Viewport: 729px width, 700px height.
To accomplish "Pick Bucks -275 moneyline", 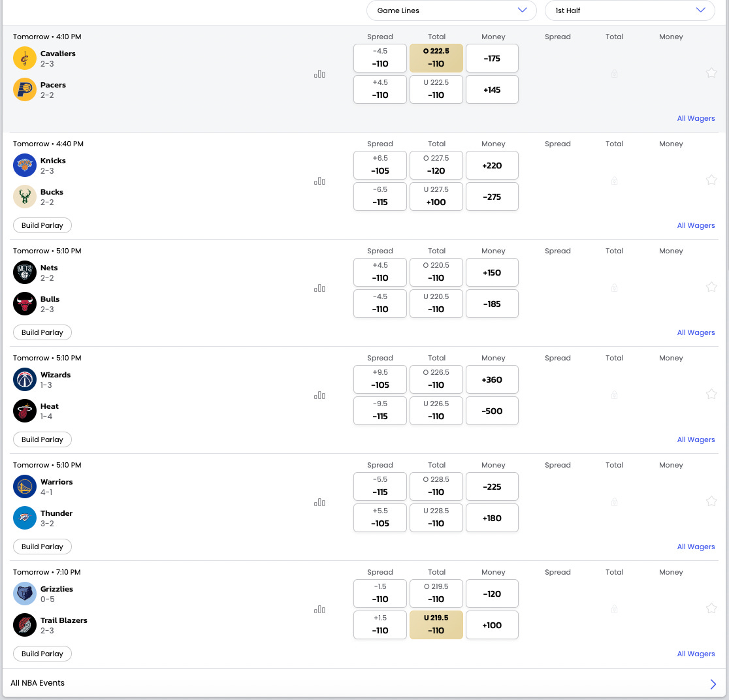I will point(492,197).
